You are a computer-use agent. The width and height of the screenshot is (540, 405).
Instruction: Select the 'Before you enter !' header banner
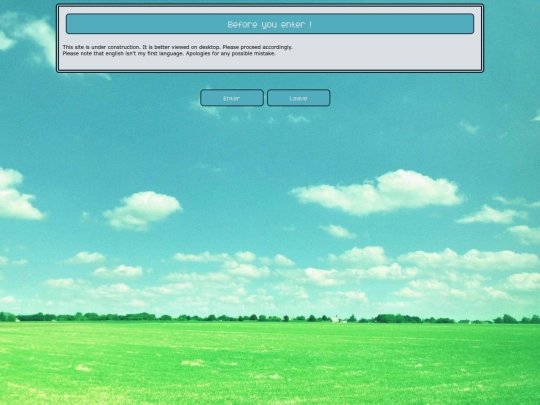270,24
